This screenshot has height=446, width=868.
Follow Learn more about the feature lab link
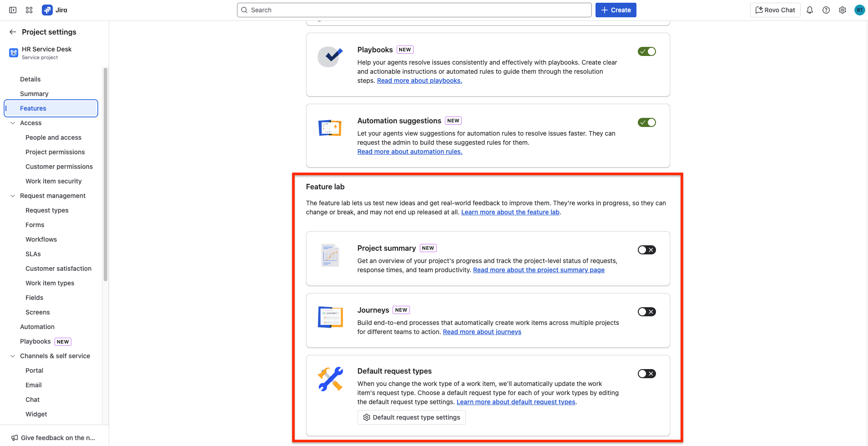click(510, 212)
